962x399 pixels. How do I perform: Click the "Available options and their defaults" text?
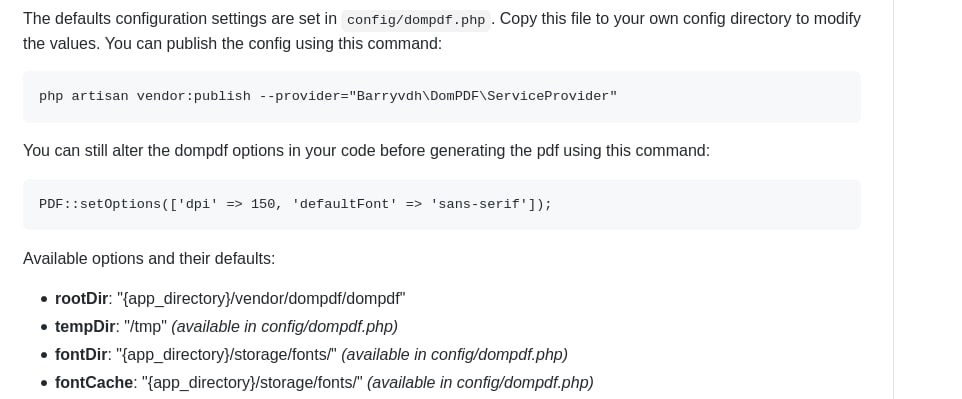coord(149,259)
